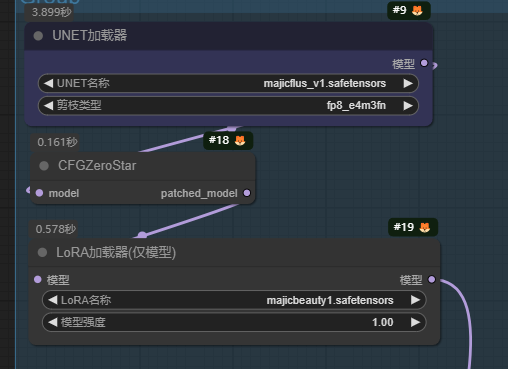This screenshot has width=508, height=369.
Task: Click the LoRA加载器 模型 input socket
Action: tap(38, 279)
